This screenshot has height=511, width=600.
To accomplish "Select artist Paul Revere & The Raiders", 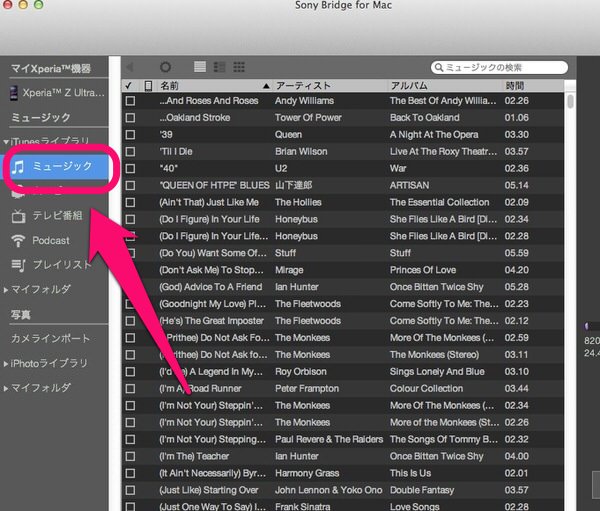I will tap(329, 439).
